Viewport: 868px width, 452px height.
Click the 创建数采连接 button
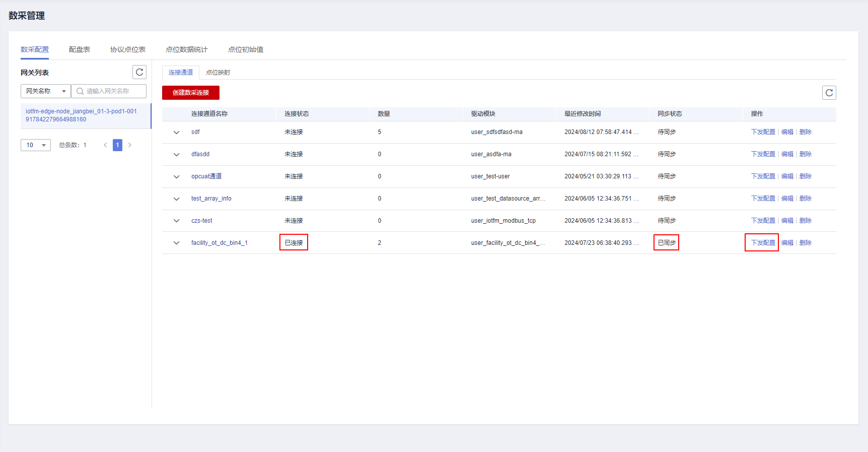tap(191, 93)
